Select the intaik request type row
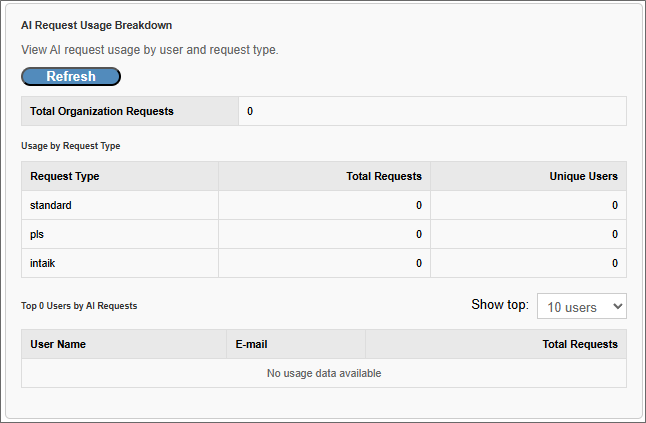 45,263
